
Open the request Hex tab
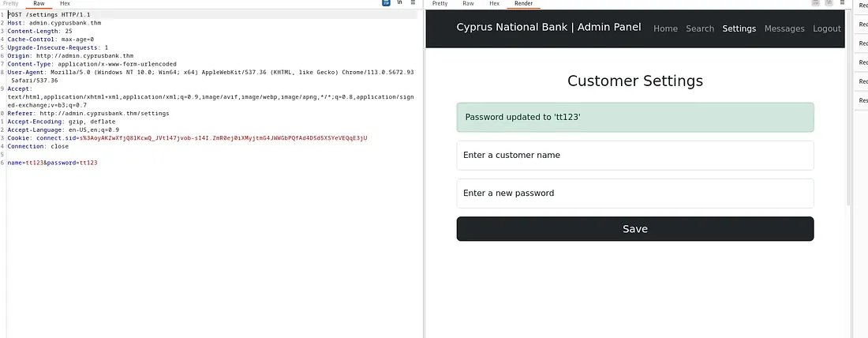click(65, 4)
